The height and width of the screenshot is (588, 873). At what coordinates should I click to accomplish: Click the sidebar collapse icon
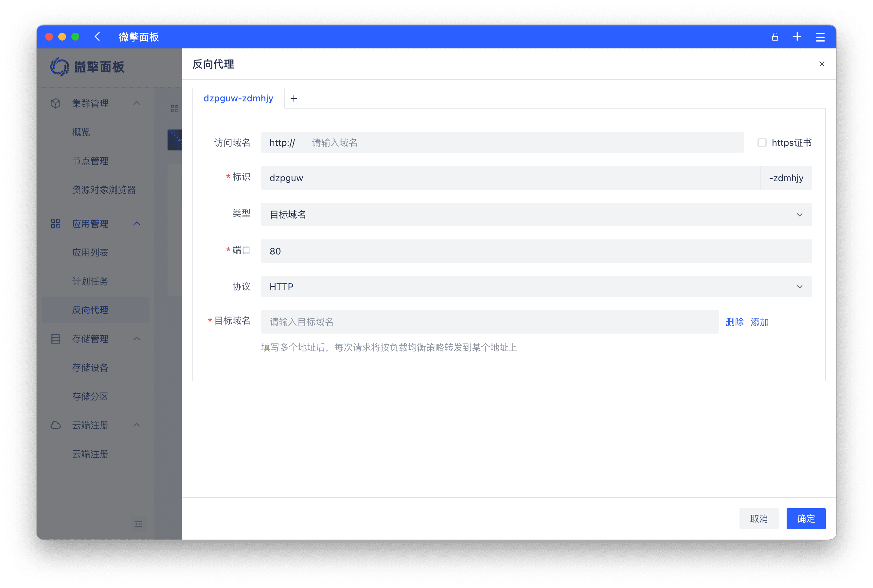click(x=138, y=524)
